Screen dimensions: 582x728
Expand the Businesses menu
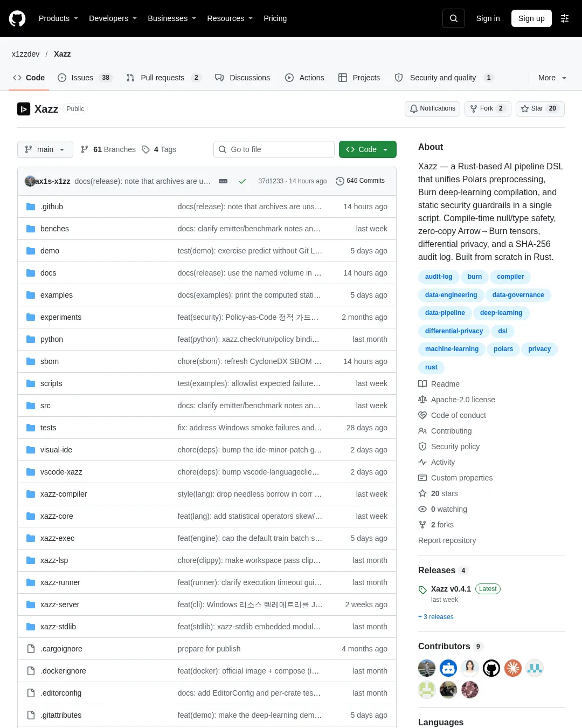point(172,18)
